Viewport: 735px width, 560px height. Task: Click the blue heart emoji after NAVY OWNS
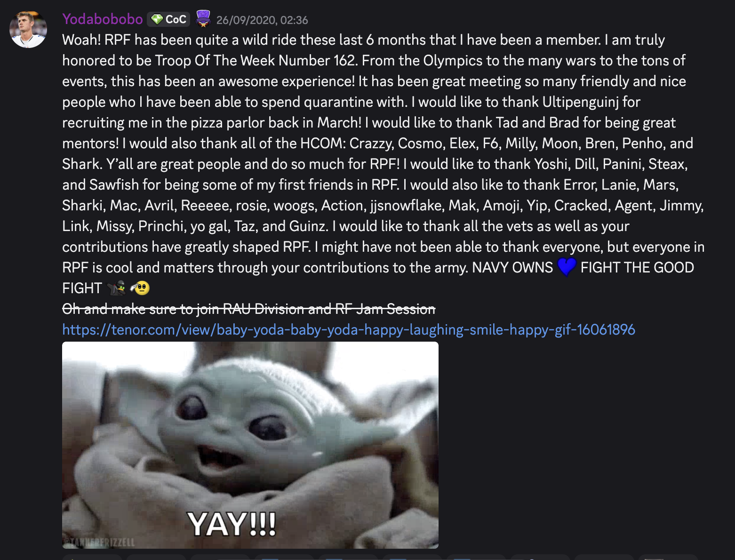[567, 267]
